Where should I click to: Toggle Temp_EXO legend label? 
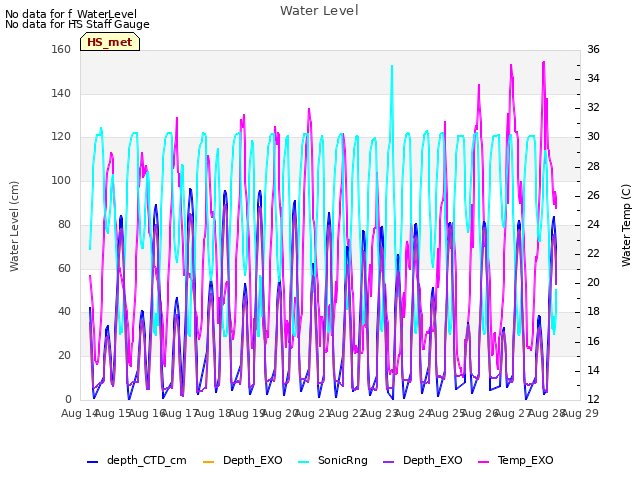(526, 460)
